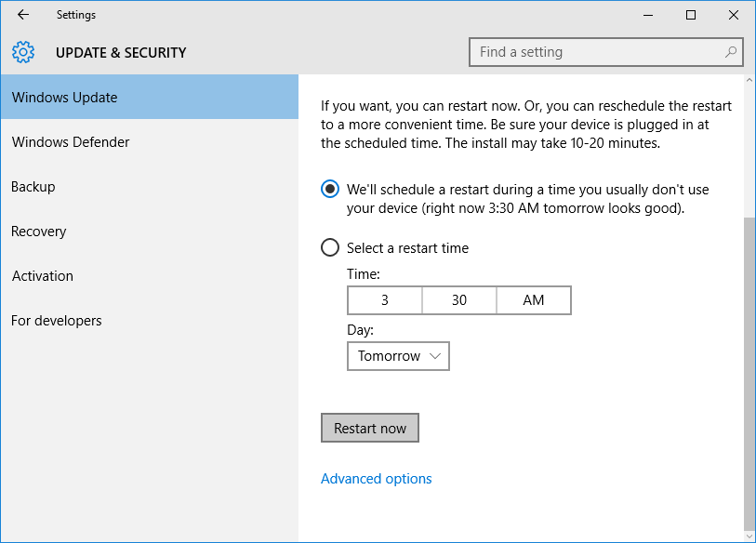Go back with the arrow icon
The width and height of the screenshot is (756, 543).
(x=22, y=15)
